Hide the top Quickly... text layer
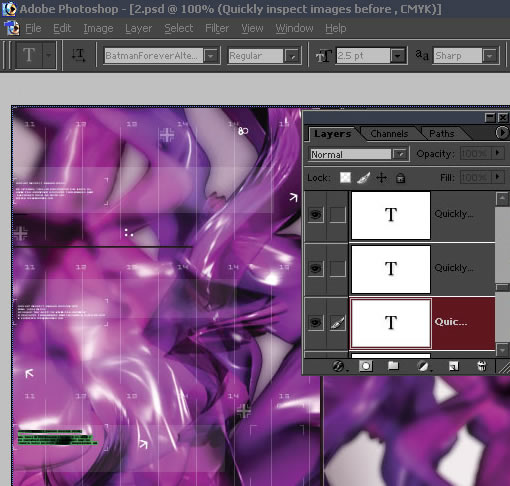 point(316,214)
